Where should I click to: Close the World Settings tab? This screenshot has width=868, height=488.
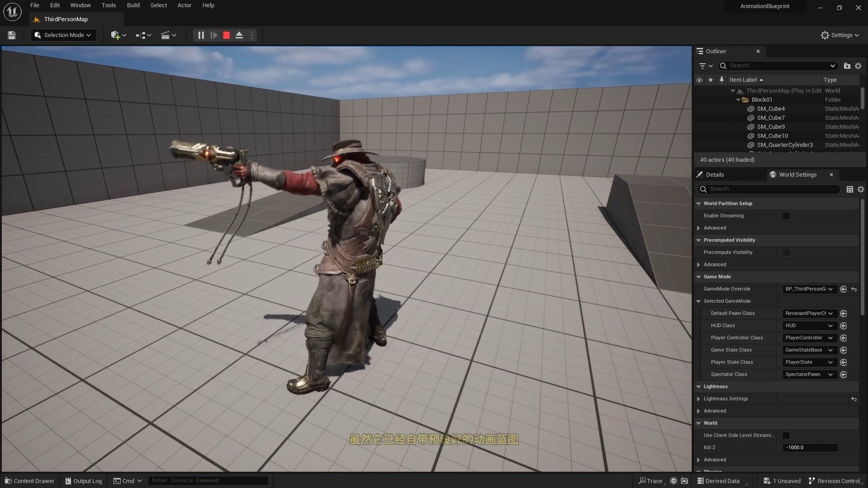point(831,175)
